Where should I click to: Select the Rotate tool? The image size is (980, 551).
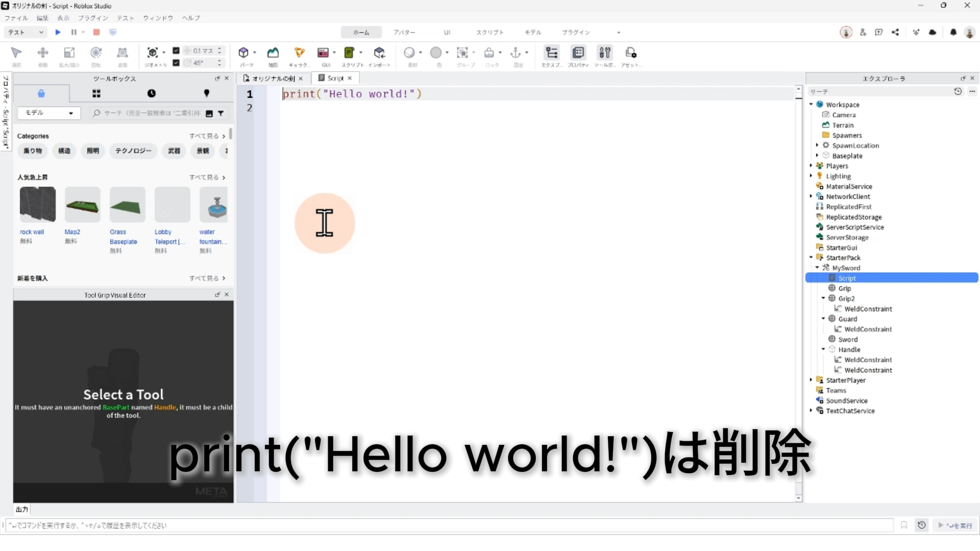[96, 53]
